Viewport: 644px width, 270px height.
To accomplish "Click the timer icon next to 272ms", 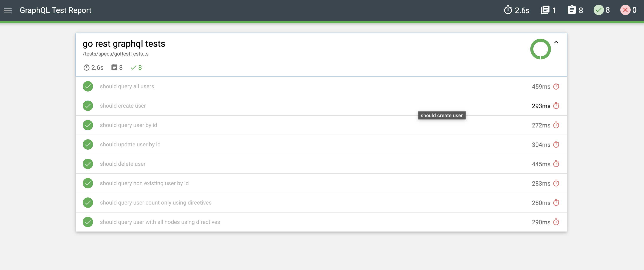I will [x=556, y=125].
